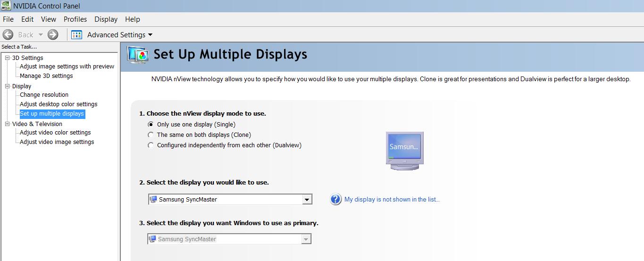The width and height of the screenshot is (644, 261).
Task: Click My display is not shown link
Action: pyautogui.click(x=392, y=199)
